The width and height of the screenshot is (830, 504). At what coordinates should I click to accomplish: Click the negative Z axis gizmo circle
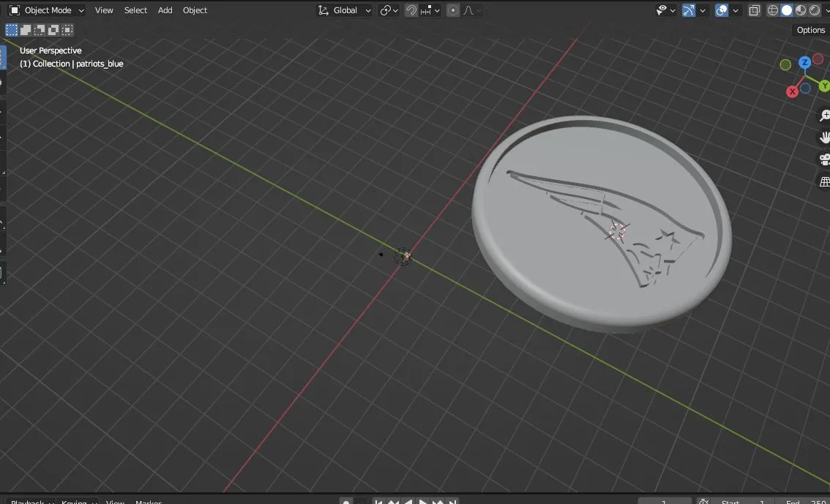[805, 89]
